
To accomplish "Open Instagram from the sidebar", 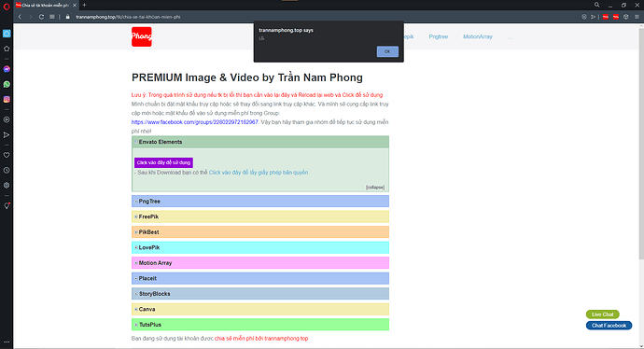I will tap(7, 99).
